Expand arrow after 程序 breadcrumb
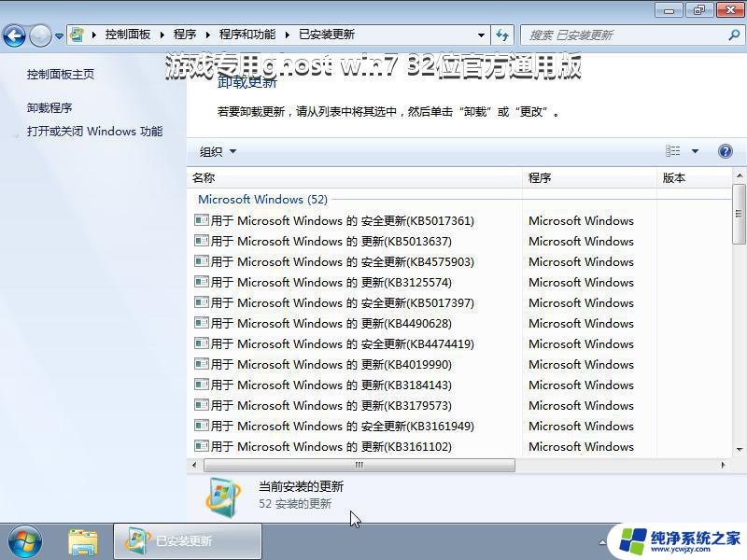The image size is (747, 560). [x=207, y=35]
